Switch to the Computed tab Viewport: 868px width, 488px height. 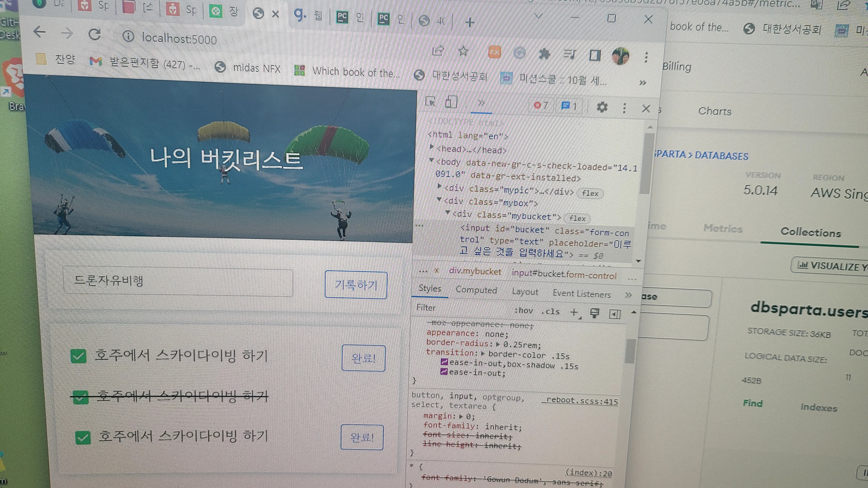point(476,290)
